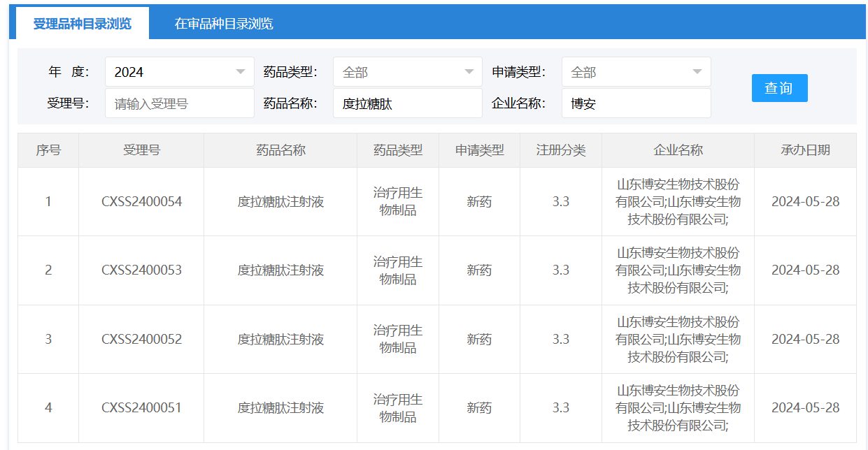The height and width of the screenshot is (450, 868).
Task: Click 3.3 classification in the CXSS2400054 row
Action: point(561,202)
